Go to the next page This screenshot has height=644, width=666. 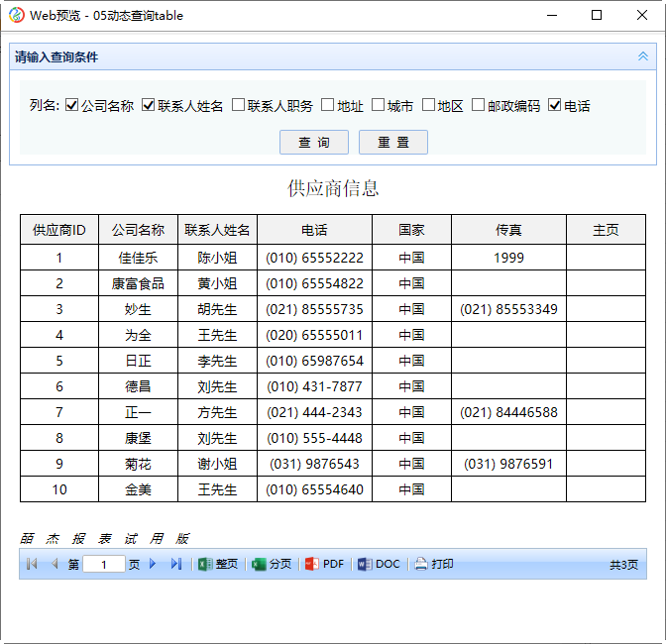[153, 564]
